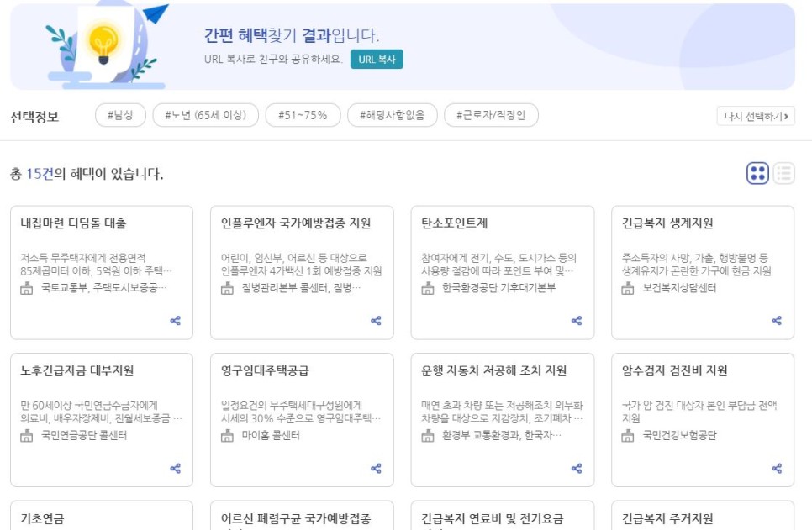Click the 한국환경공단 기후대기본부 text
This screenshot has height=530, width=812.
pos(498,288)
